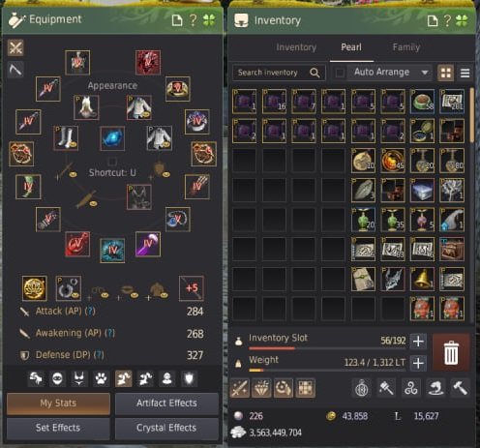Toggle the checkbox above Shortcut: U

112,162
